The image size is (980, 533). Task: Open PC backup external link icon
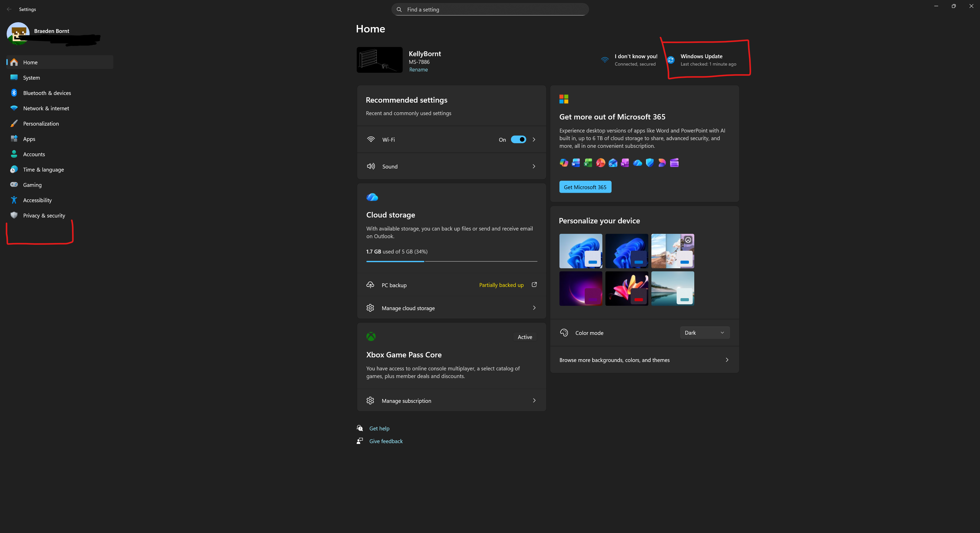pos(534,285)
